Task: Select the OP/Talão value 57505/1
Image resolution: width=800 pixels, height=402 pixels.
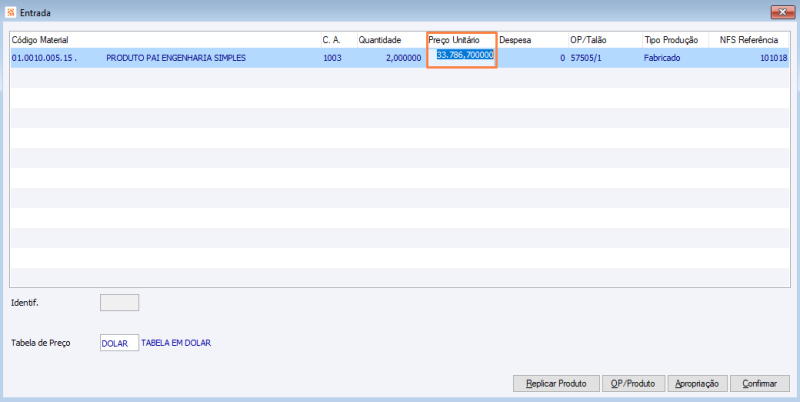Action: pos(586,58)
